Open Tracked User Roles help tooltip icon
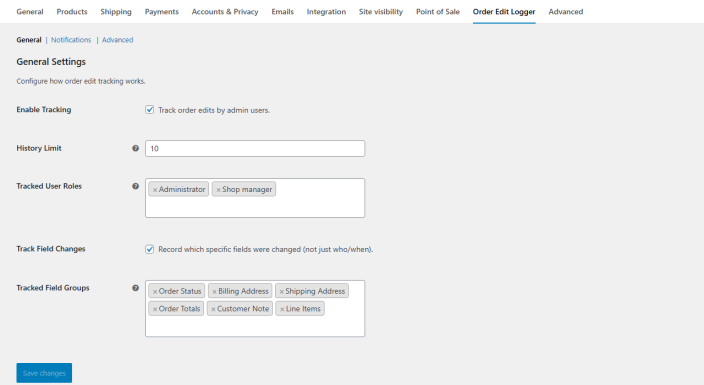Image resolution: width=704 pixels, height=385 pixels. 135,186
